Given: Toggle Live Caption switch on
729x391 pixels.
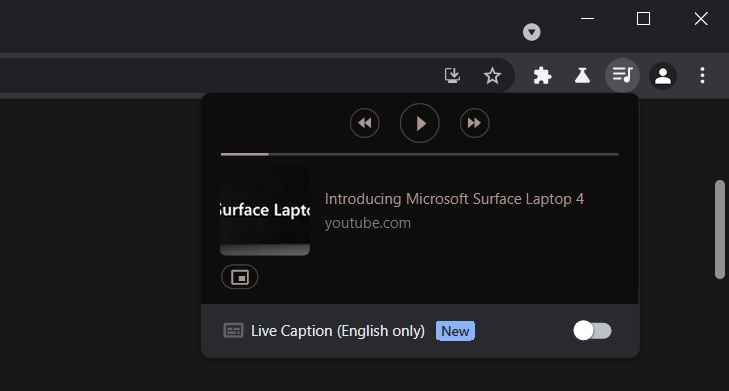Looking at the screenshot, I should [x=592, y=331].
